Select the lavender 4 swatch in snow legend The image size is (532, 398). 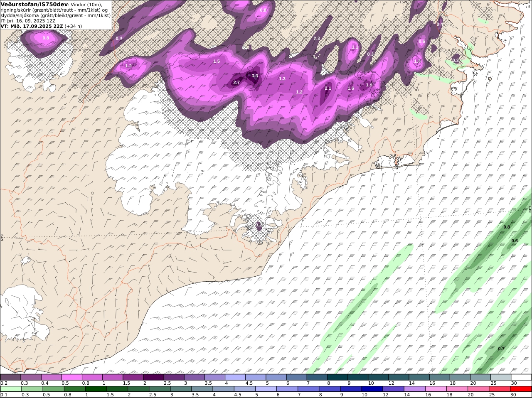235,377
